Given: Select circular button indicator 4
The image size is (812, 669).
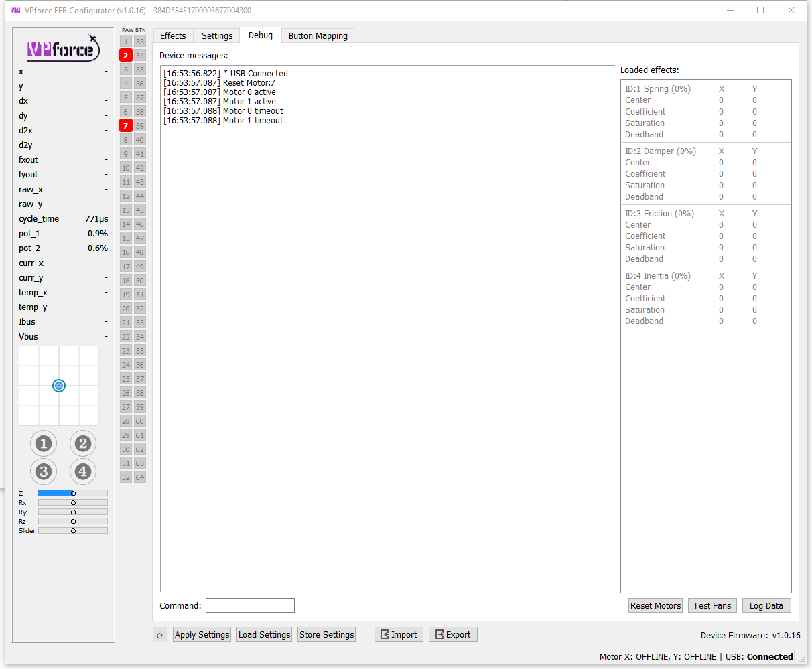Looking at the screenshot, I should (x=82, y=471).
